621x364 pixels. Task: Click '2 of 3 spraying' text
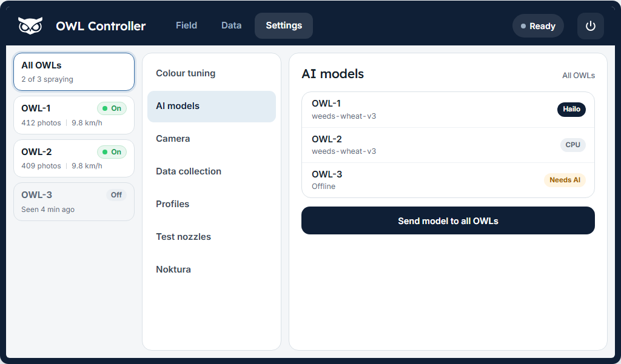point(47,79)
